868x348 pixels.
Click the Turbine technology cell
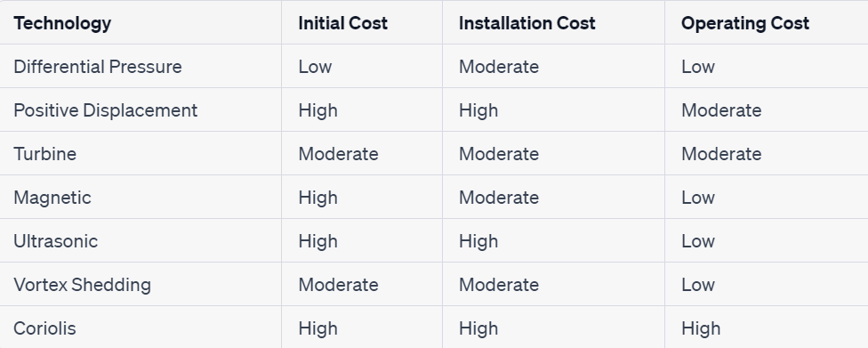[x=44, y=153]
